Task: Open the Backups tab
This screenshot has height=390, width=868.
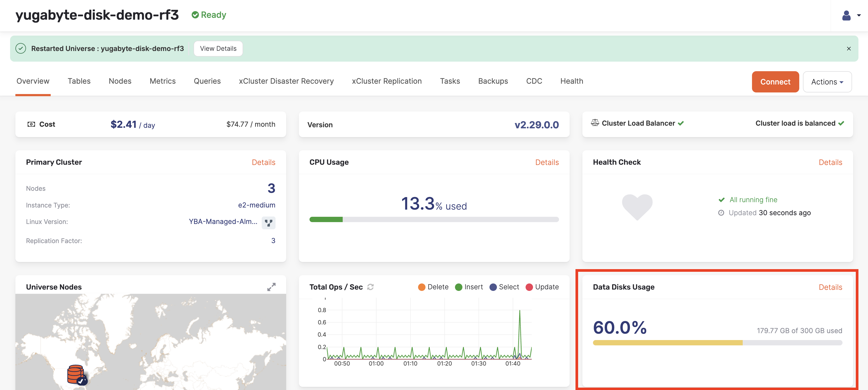Action: [x=493, y=81]
